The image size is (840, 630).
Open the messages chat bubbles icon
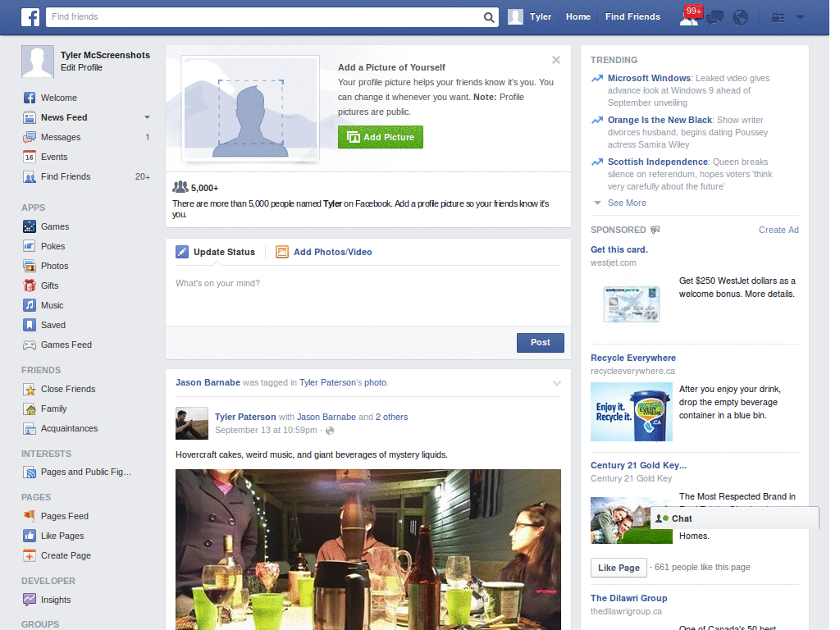tap(714, 18)
